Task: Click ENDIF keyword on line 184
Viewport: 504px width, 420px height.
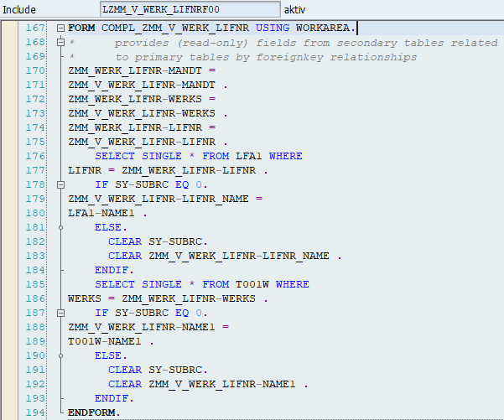Action: (x=112, y=270)
